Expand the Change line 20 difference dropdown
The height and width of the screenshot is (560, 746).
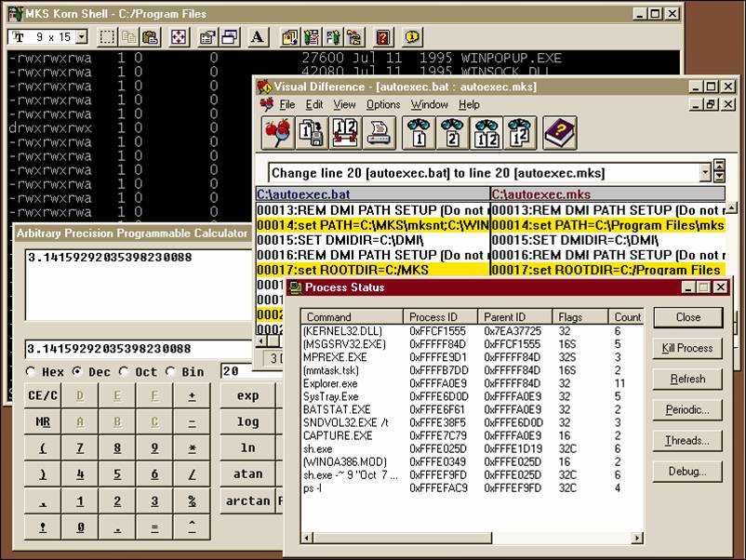click(705, 173)
